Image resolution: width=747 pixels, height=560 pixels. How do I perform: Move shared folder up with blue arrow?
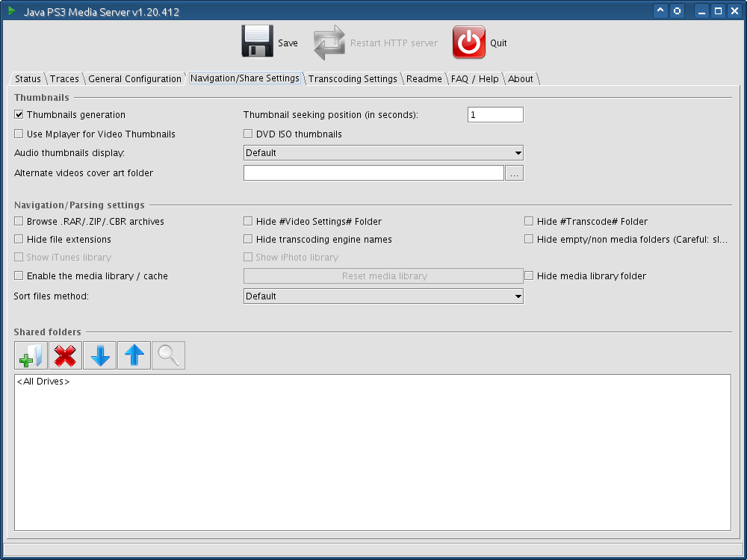coord(134,355)
